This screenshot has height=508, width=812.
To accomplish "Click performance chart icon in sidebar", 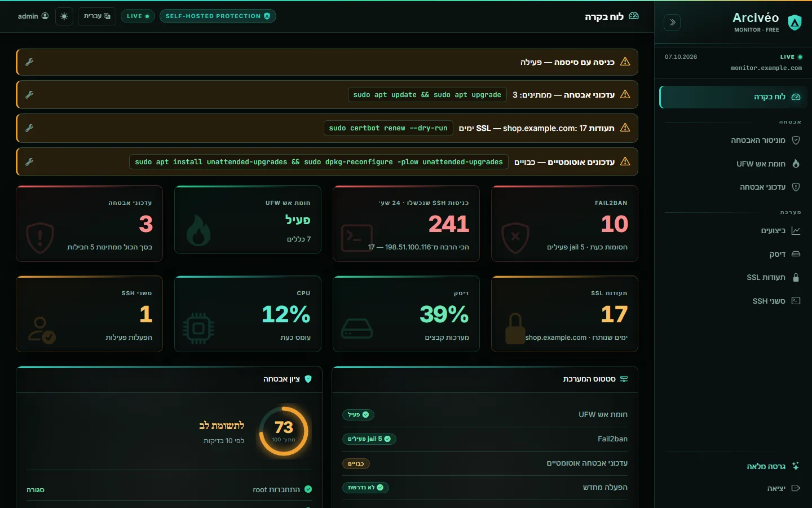I will pyautogui.click(x=796, y=230).
